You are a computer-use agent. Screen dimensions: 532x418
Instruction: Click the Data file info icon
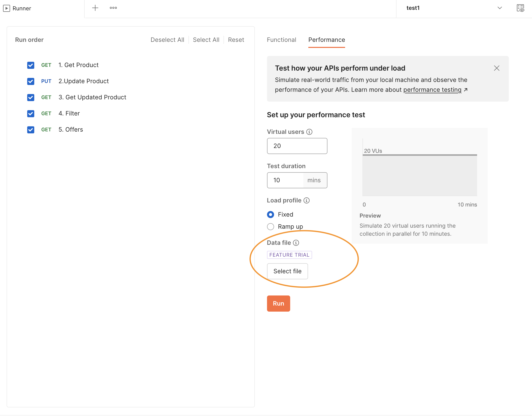296,243
